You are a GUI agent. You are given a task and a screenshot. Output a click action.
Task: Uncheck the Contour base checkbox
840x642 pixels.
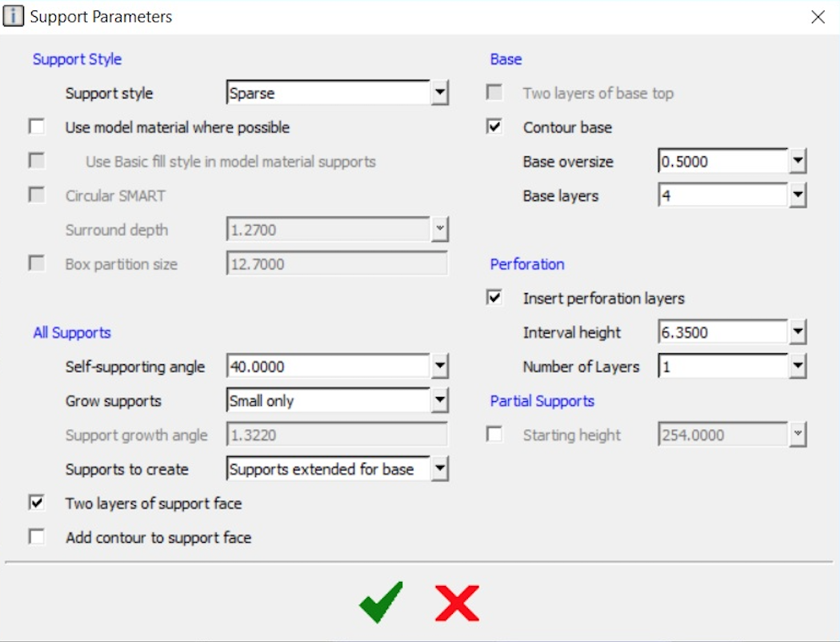pos(494,127)
